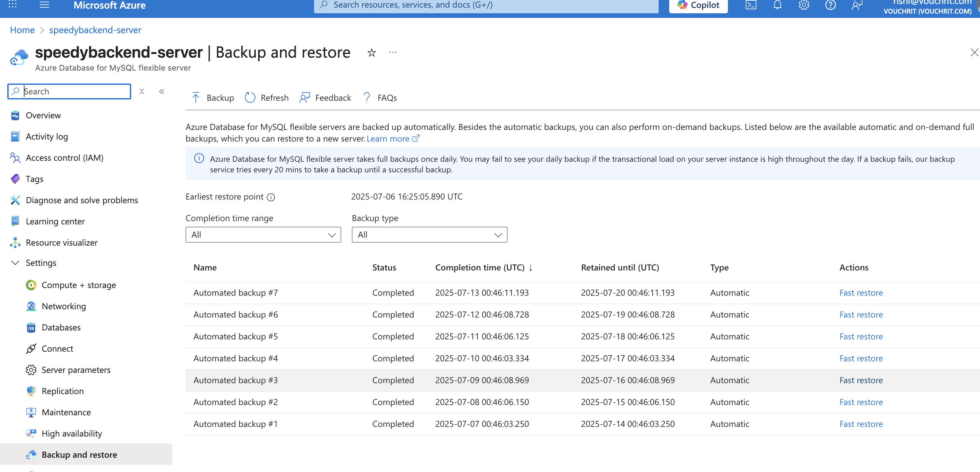
Task: Click the Earliest restore point info icon
Action: (271, 197)
